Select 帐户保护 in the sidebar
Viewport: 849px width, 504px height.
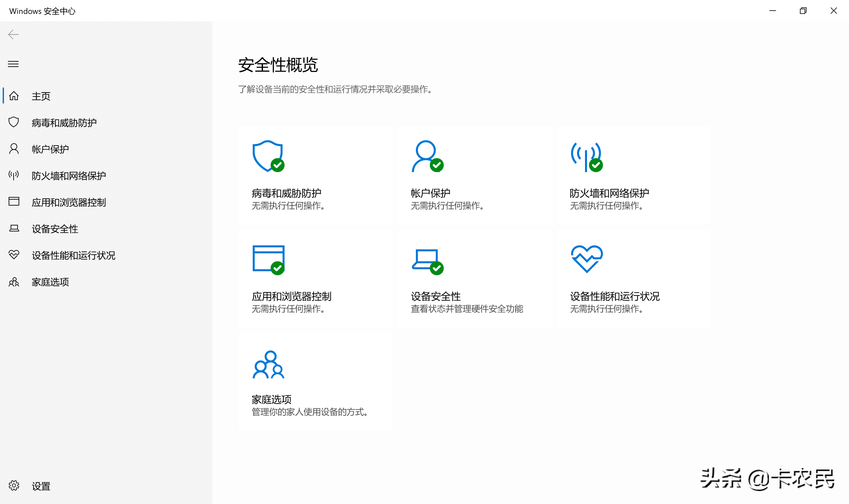coord(50,149)
